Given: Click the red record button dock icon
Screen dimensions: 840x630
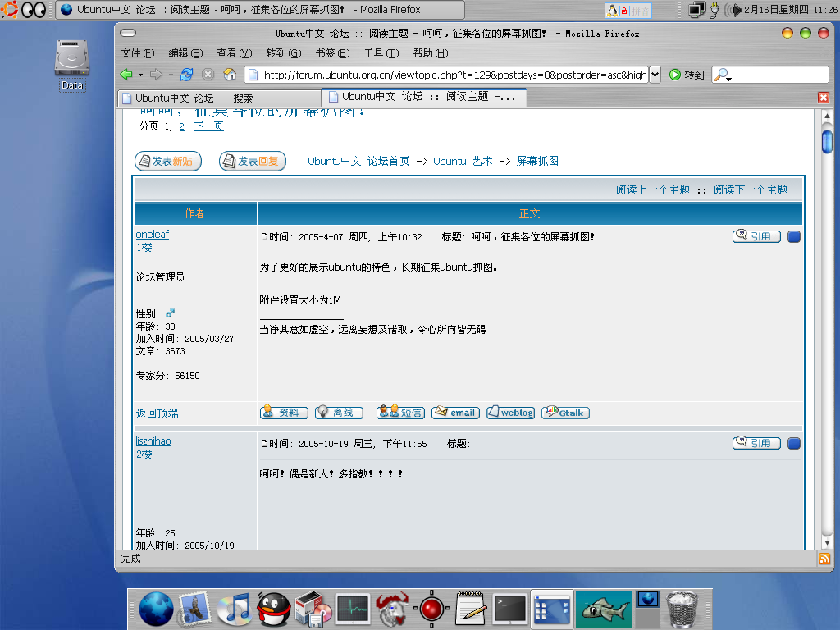Looking at the screenshot, I should (431, 609).
